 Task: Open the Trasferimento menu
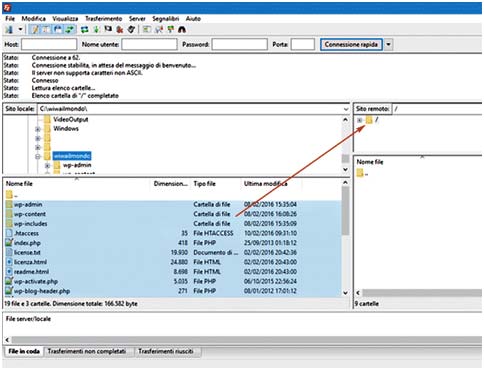[x=103, y=19]
